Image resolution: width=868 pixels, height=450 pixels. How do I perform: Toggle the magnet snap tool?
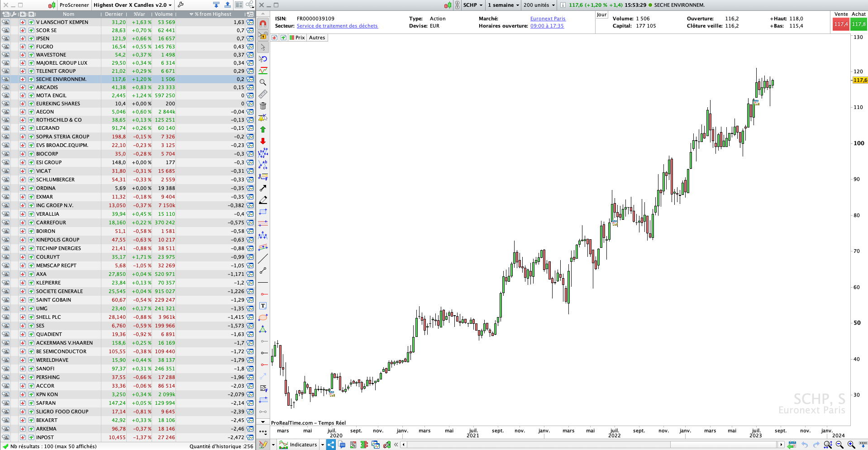coord(262,24)
